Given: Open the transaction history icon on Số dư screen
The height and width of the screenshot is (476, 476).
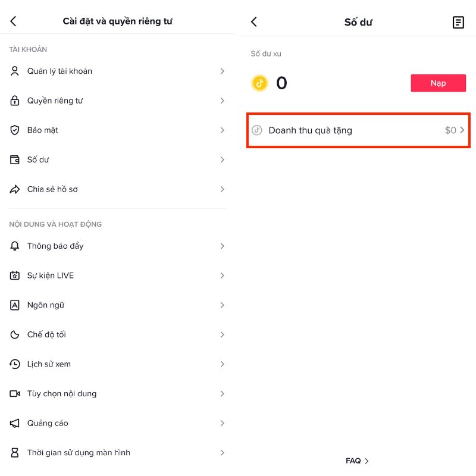Looking at the screenshot, I should click(x=458, y=22).
